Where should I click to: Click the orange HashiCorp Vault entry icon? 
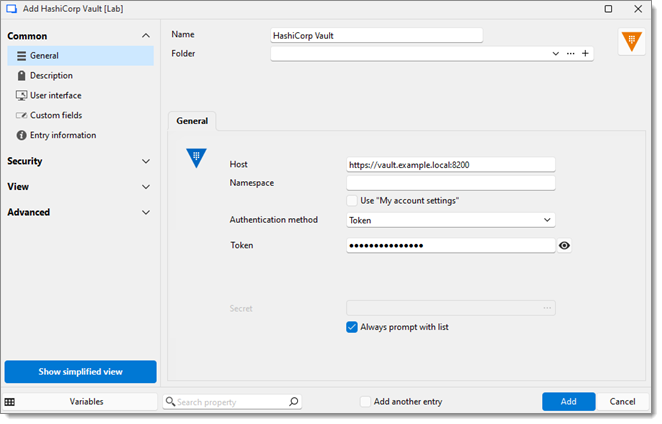(632, 42)
